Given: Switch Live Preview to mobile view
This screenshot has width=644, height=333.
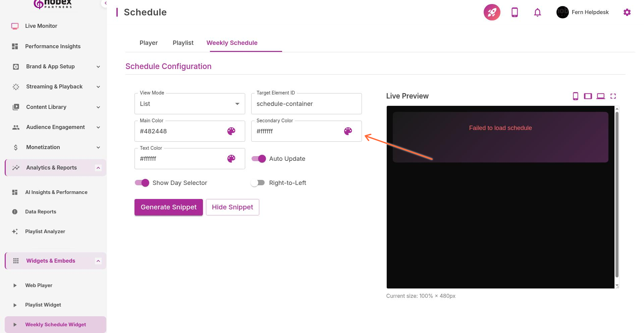Looking at the screenshot, I should (x=576, y=96).
